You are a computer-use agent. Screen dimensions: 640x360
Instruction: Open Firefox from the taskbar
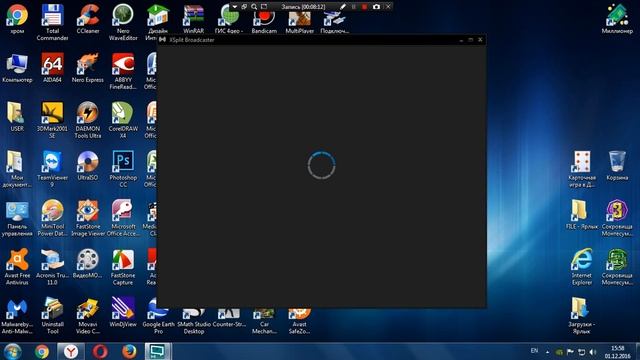coord(129,351)
